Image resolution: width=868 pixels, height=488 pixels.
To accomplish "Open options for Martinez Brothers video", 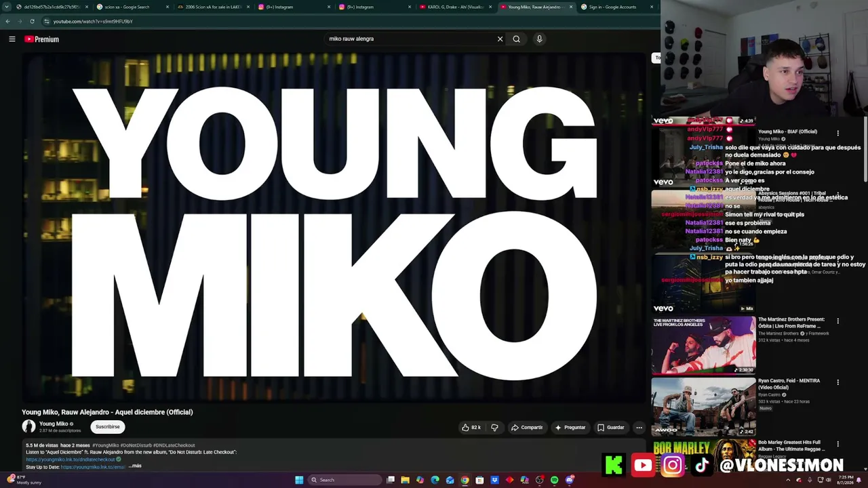I will [837, 321].
